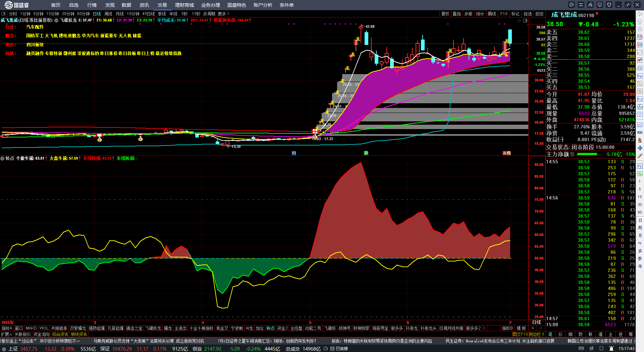Viewport: 644px width, 352px height.
Task: Click the 图文F10 link
Action: tap(520, 334)
